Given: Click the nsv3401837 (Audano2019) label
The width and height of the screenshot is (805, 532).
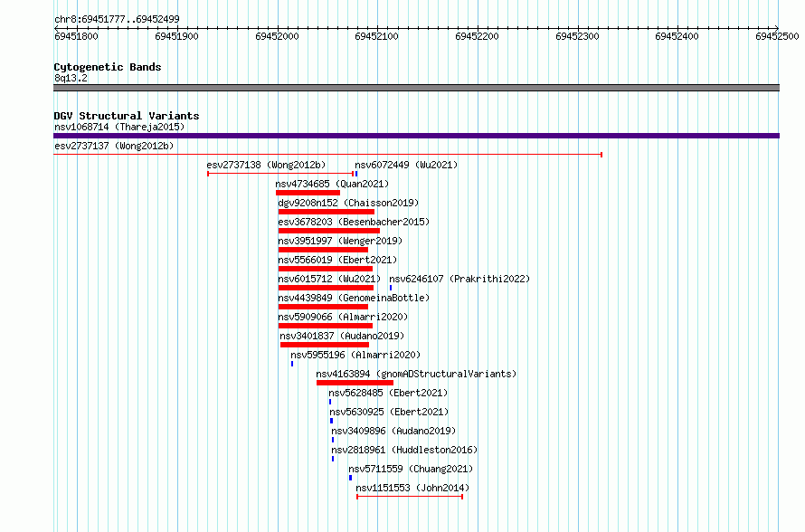Looking at the screenshot, I should [x=342, y=336].
